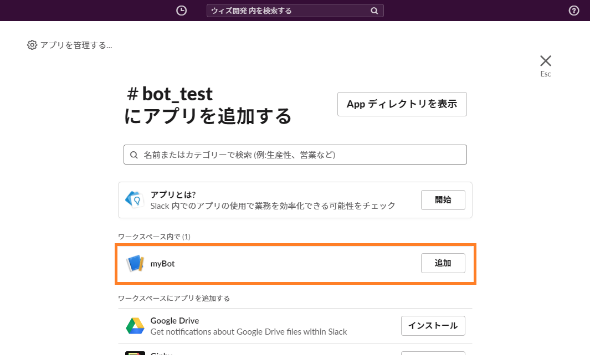Click the Google Drive app icon
Screen dimensions: 590x364
coord(135,326)
